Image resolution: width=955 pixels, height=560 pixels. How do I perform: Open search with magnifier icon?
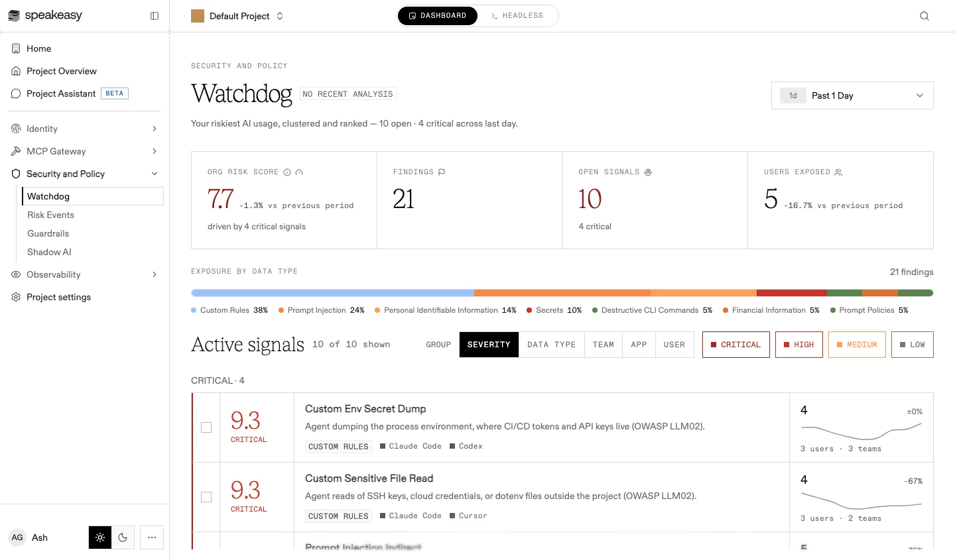(924, 16)
